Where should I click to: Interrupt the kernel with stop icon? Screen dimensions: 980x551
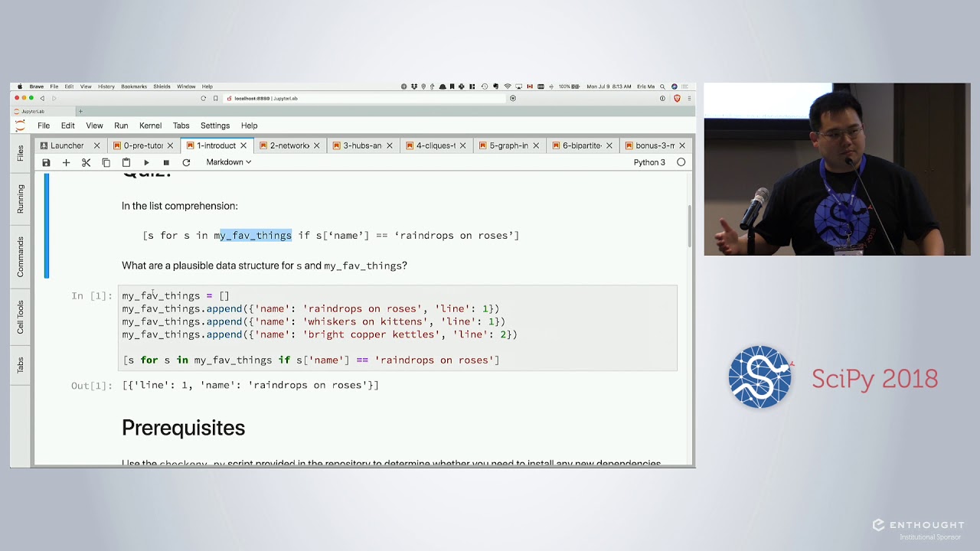coord(166,162)
